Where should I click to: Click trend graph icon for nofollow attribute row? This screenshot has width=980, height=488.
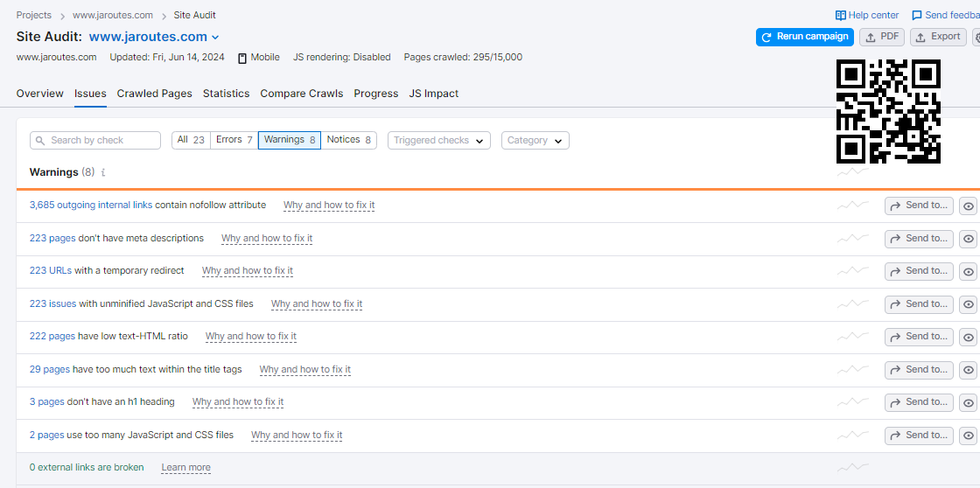click(x=852, y=206)
